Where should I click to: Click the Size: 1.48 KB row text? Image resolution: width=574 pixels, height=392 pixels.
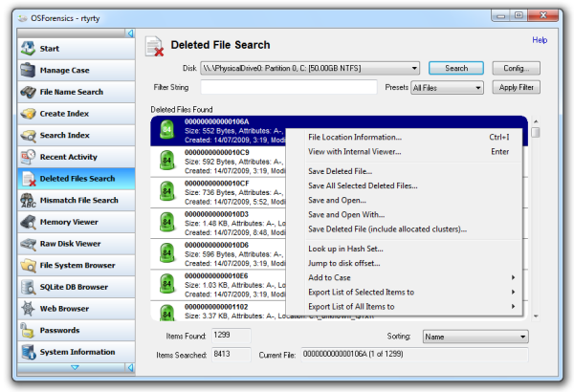tap(234, 224)
